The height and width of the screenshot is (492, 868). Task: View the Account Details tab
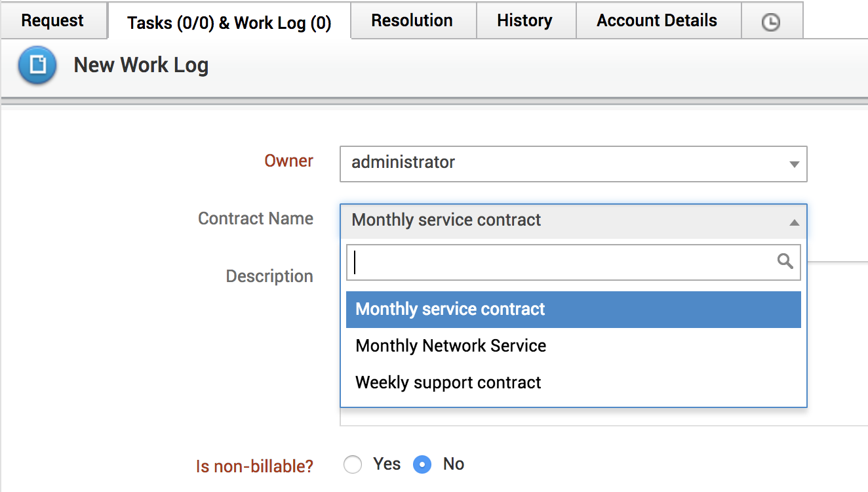[x=657, y=21]
